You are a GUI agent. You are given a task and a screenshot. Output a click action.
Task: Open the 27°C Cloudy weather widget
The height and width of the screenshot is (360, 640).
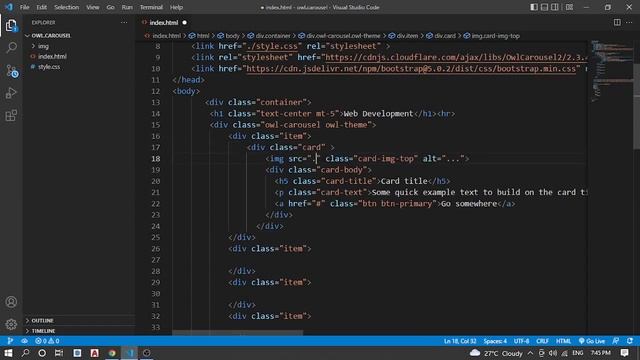pos(496,353)
